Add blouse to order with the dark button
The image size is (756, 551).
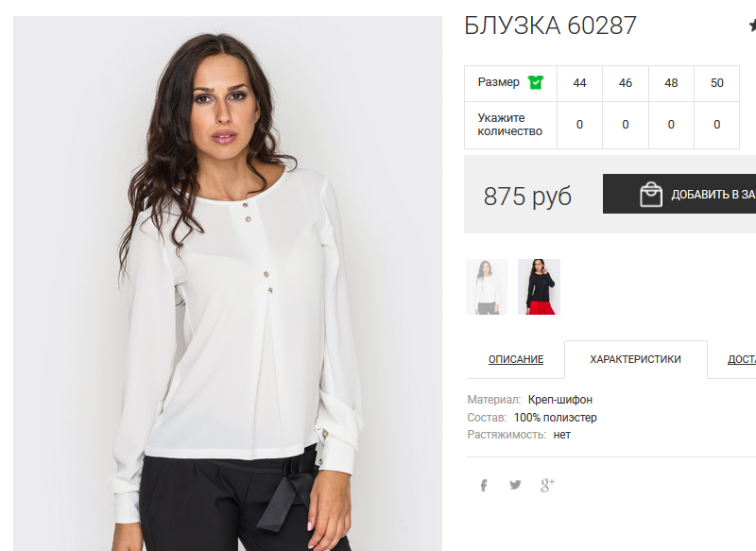[x=679, y=194]
